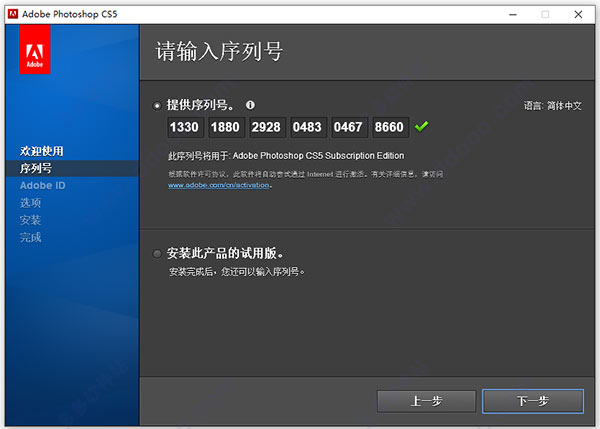Click the serial field containing 0483
The width and height of the screenshot is (600, 429).
click(307, 127)
